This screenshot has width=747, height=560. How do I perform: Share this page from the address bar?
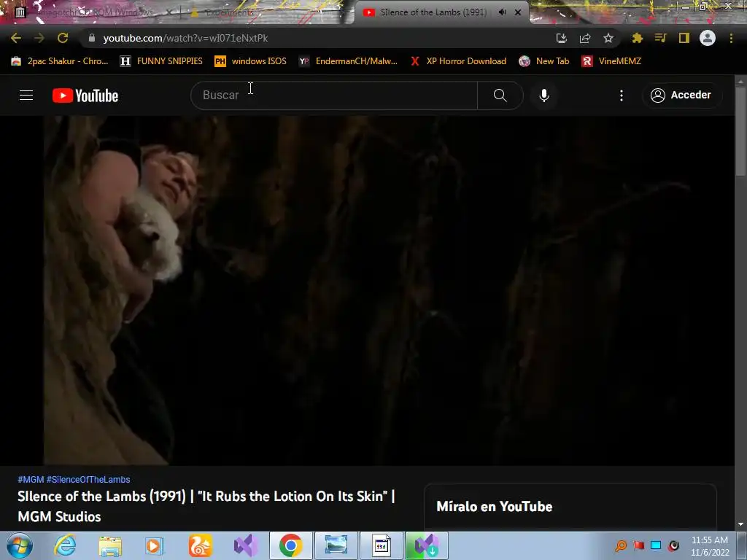tap(585, 38)
